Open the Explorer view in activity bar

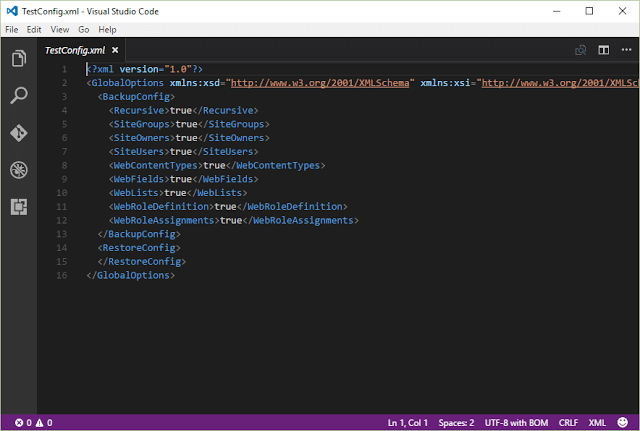click(x=19, y=58)
